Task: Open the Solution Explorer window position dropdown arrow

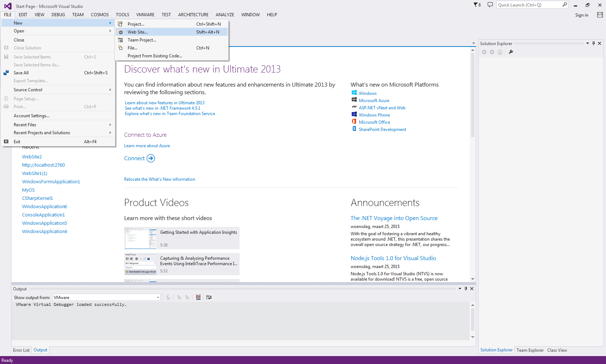Action: (588, 43)
